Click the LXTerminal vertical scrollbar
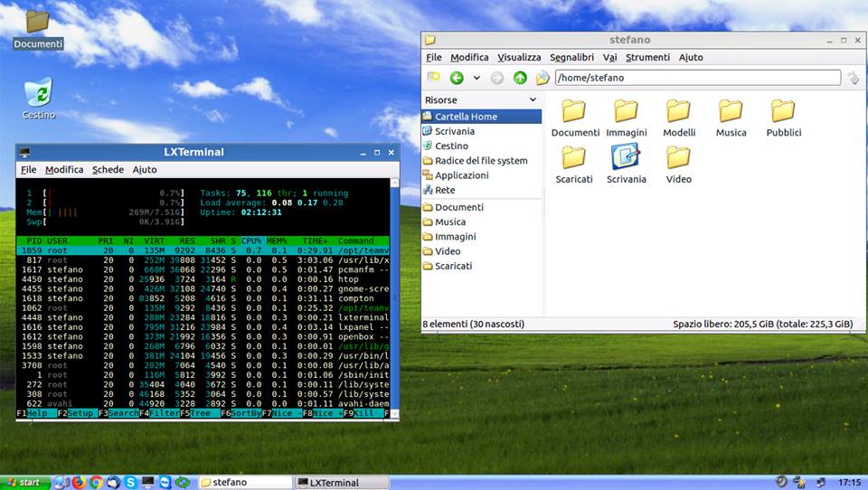 coord(395,297)
